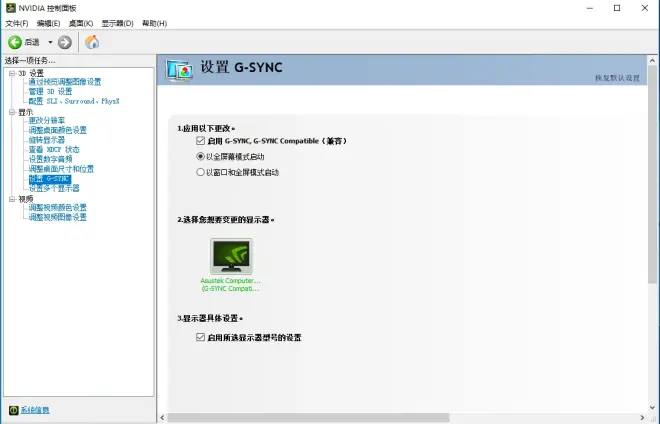The height and width of the screenshot is (424, 660).
Task: Click the 恢复默认设置 link
Action: tap(616, 78)
